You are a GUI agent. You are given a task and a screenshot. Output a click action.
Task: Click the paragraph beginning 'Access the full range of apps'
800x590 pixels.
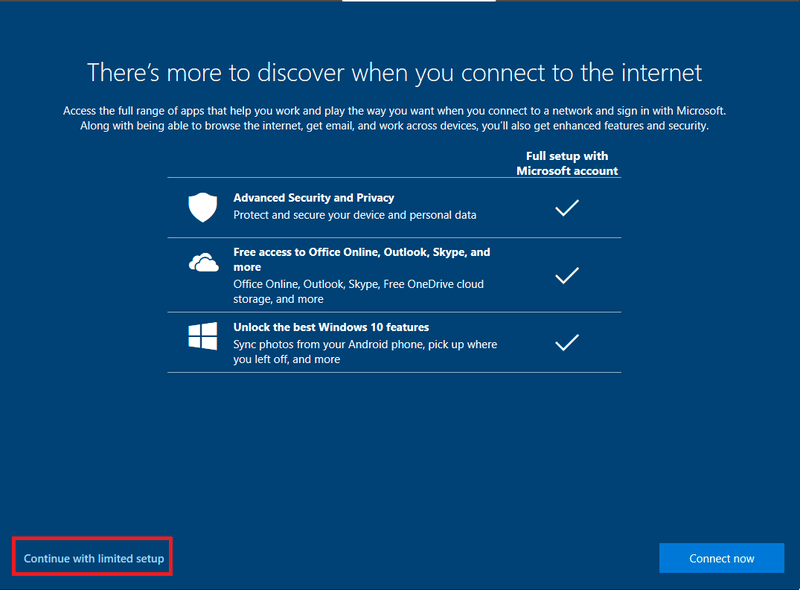coord(394,118)
